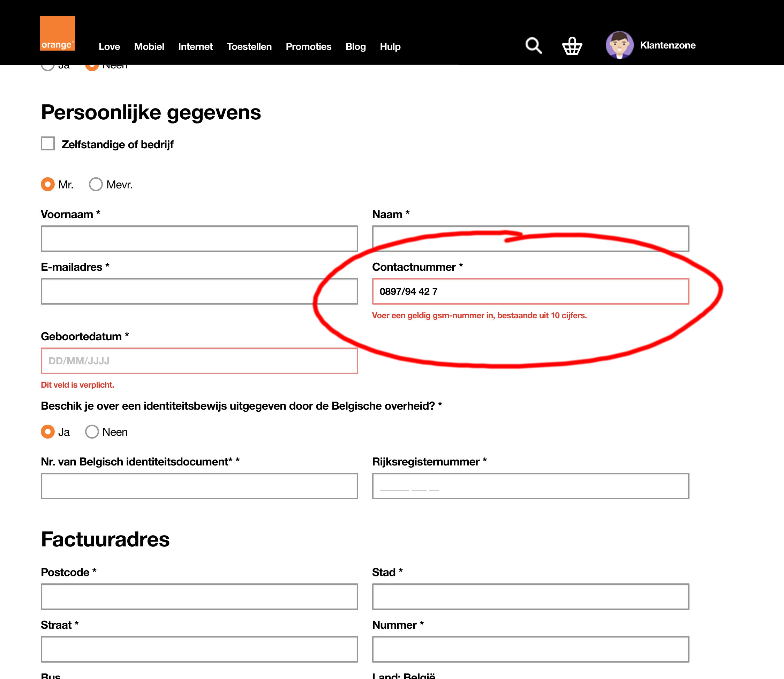Focus the Stad input field

[530, 597]
